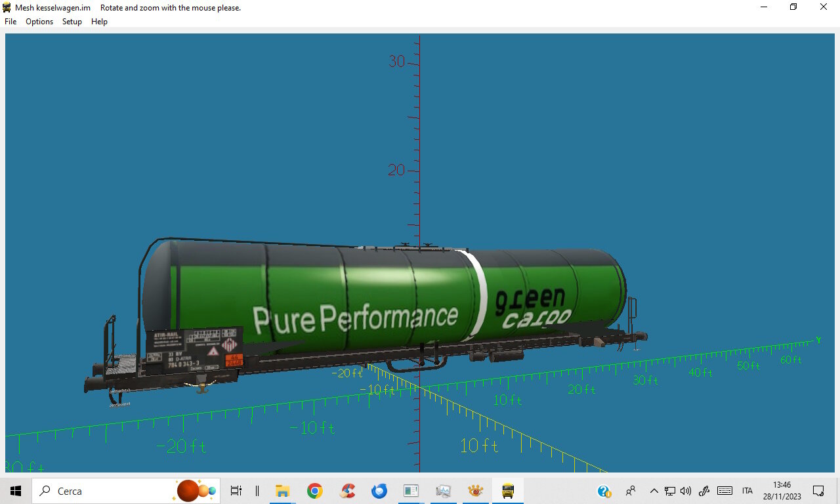Click the ITA language indicator
The width and height of the screenshot is (840, 504).
pyautogui.click(x=747, y=491)
